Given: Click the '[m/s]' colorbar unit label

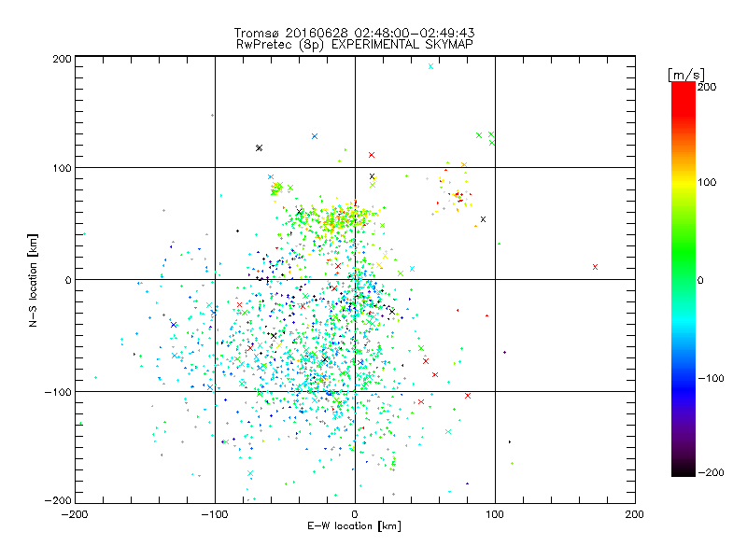Looking at the screenshot, I should [x=686, y=75].
